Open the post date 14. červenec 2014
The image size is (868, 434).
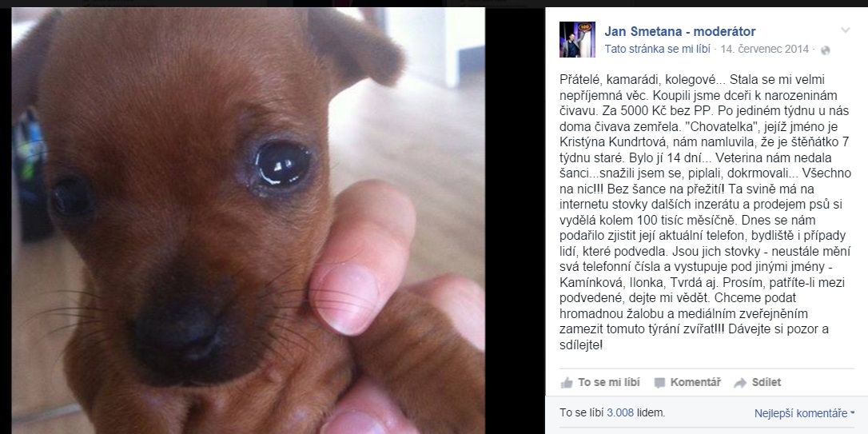tap(764, 50)
